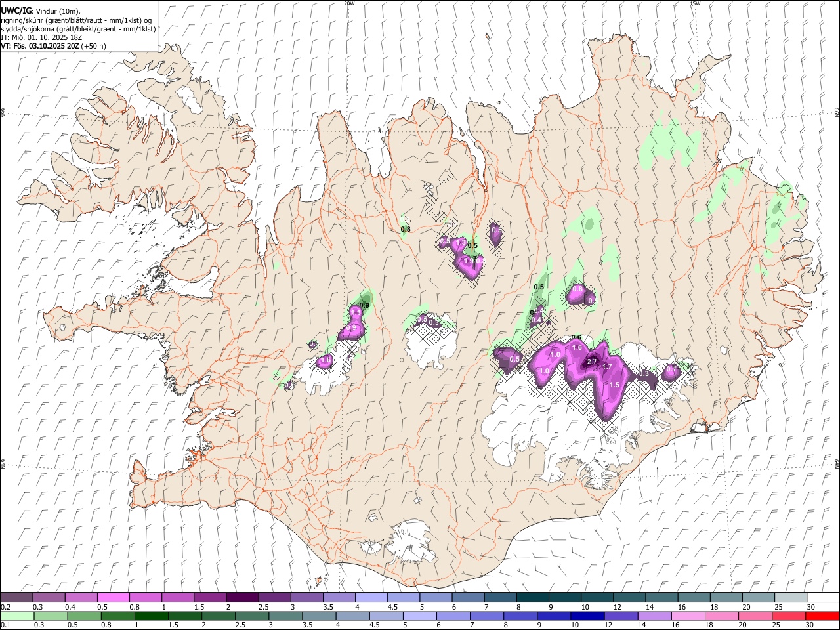Pick the darkest green swatch in the lower scale
Image resolution: width=840 pixels, height=630 pixels.
pos(151,616)
